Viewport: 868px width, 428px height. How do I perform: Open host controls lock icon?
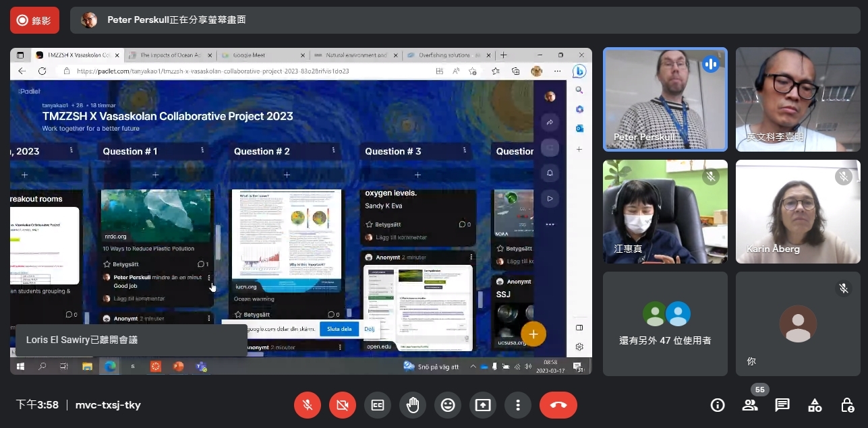tap(847, 405)
